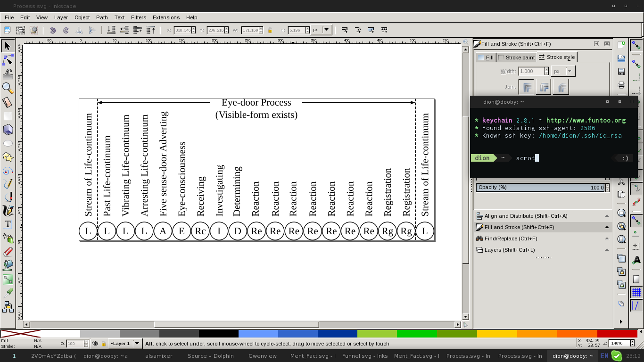This screenshot has width=644, height=362.
Task: Open the Layer menu
Action: (61, 17)
